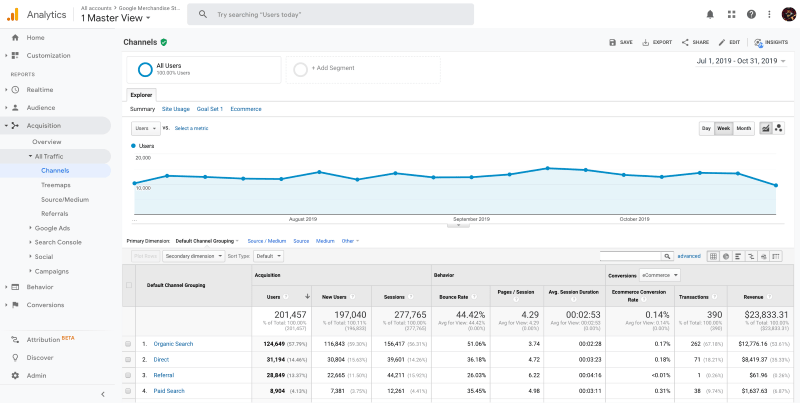This screenshot has height=403, width=800.
Task: Open the three-dot more options menu
Action: point(769,14)
